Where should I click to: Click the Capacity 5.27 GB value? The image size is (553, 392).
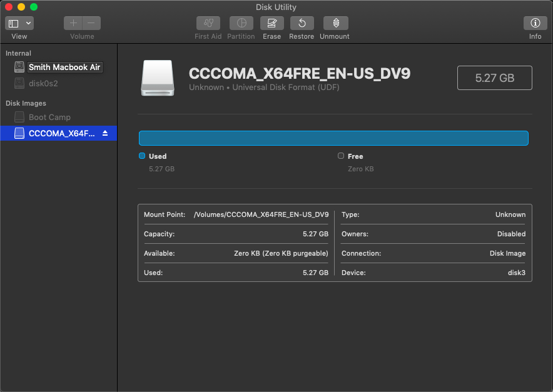pos(315,234)
